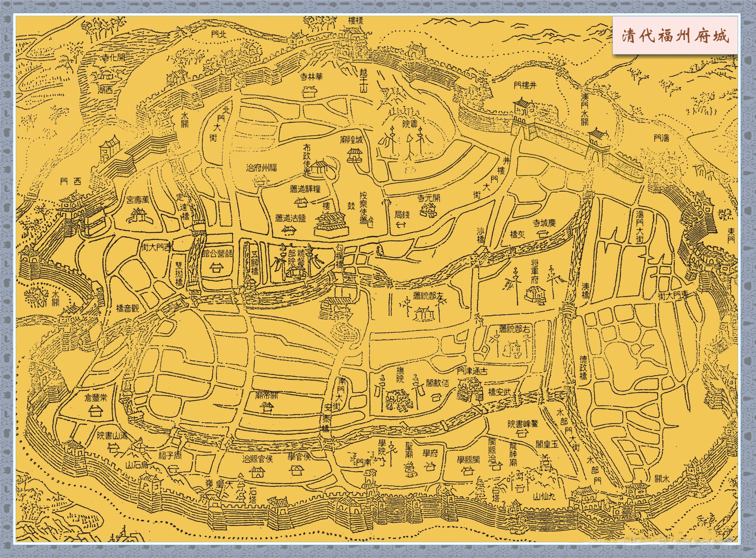
Task: Click the 福州府治 label
Action: pos(261,167)
